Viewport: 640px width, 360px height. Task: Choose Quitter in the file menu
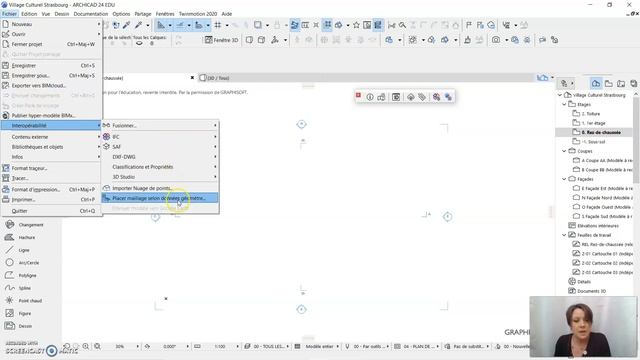tap(51, 211)
